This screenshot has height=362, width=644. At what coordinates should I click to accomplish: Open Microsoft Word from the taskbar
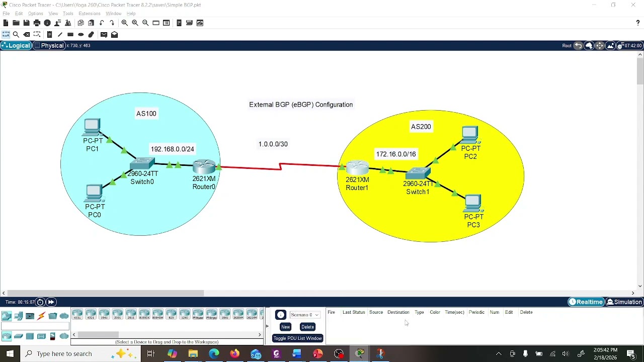[297, 354]
